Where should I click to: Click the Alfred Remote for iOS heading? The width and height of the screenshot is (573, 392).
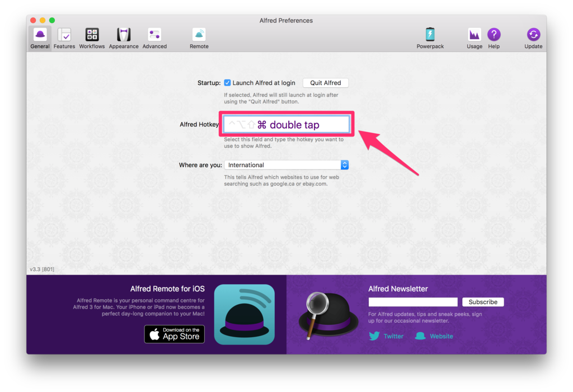(x=167, y=289)
